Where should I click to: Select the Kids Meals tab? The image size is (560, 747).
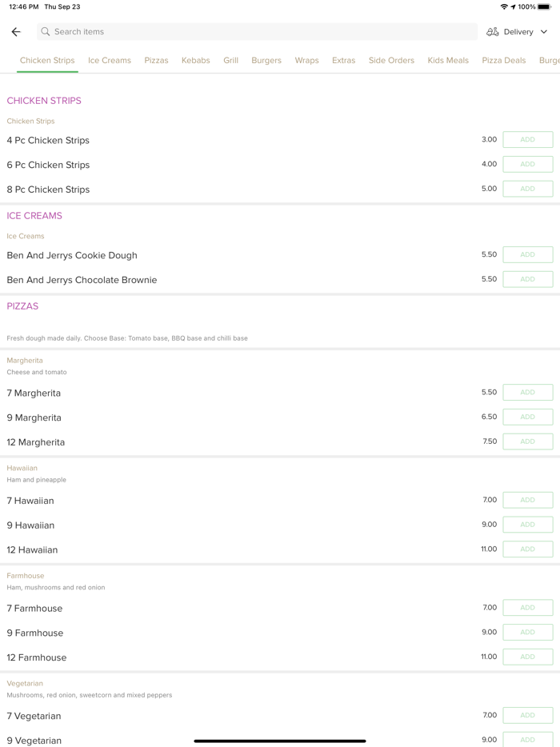click(x=448, y=61)
